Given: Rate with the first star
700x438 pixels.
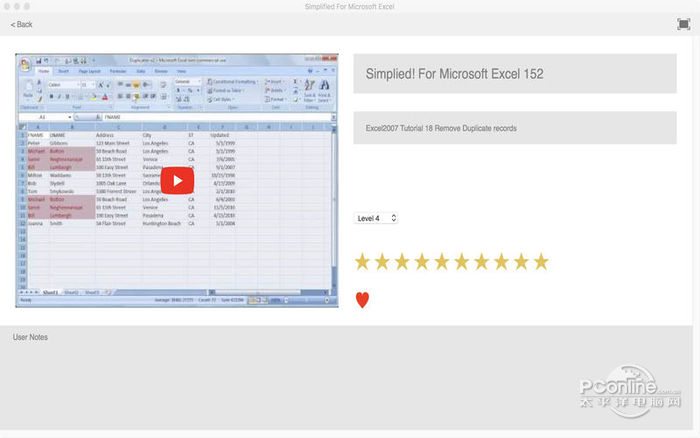Looking at the screenshot, I should click(362, 262).
